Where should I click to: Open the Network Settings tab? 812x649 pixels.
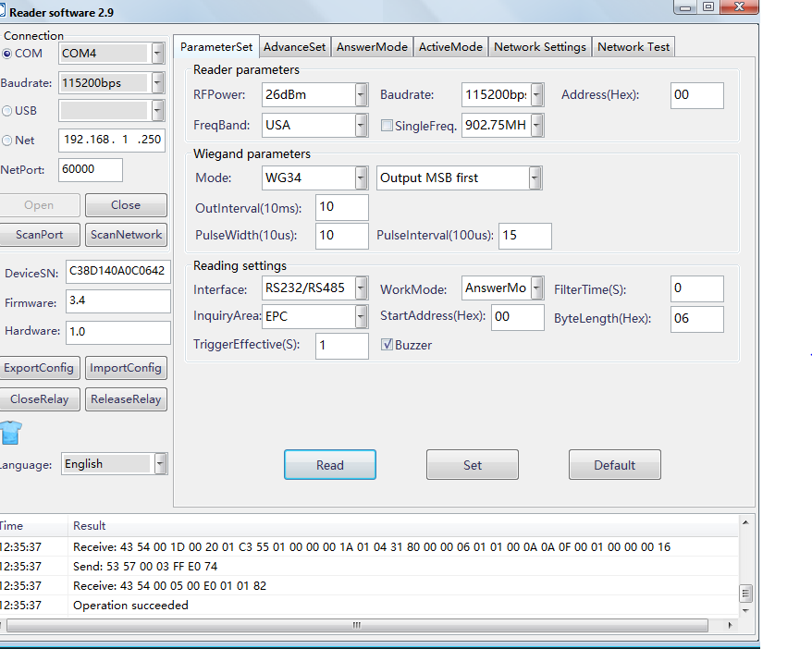click(539, 46)
